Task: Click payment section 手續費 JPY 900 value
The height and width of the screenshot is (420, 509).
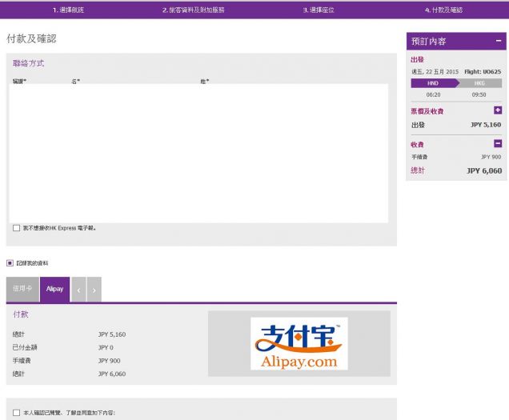Action: [x=110, y=361]
